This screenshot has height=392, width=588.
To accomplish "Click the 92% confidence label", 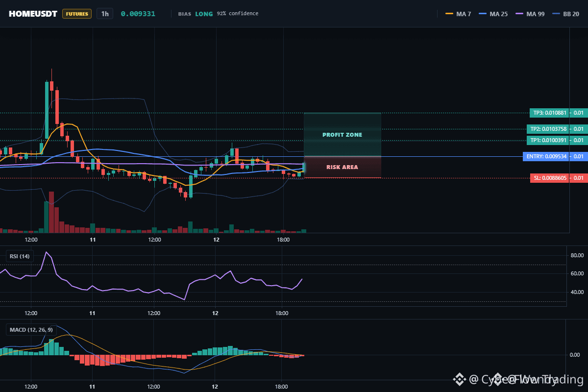I will coord(238,14).
